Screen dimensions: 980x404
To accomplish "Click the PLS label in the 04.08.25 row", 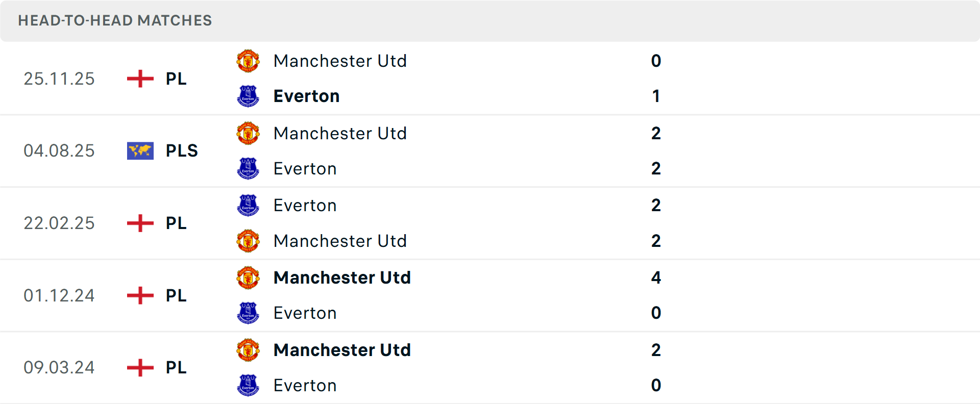I will click(x=182, y=150).
